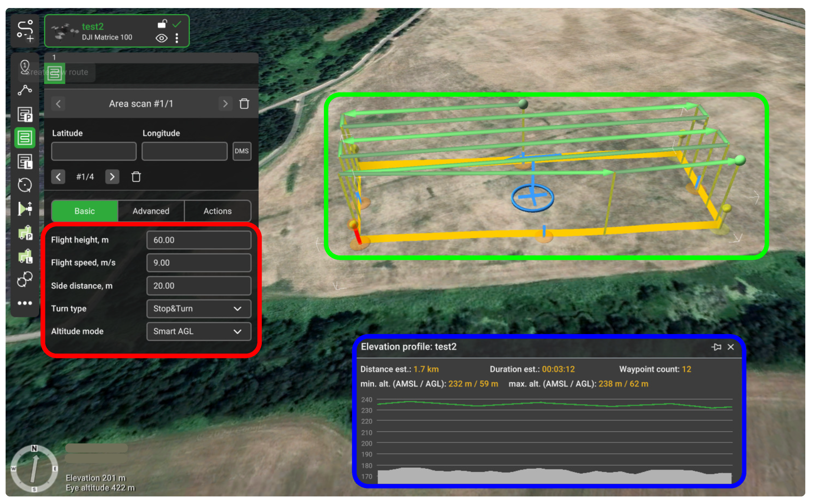The width and height of the screenshot is (813, 504).
Task: Select the Corridor LIDAR tool
Action: pos(25,256)
